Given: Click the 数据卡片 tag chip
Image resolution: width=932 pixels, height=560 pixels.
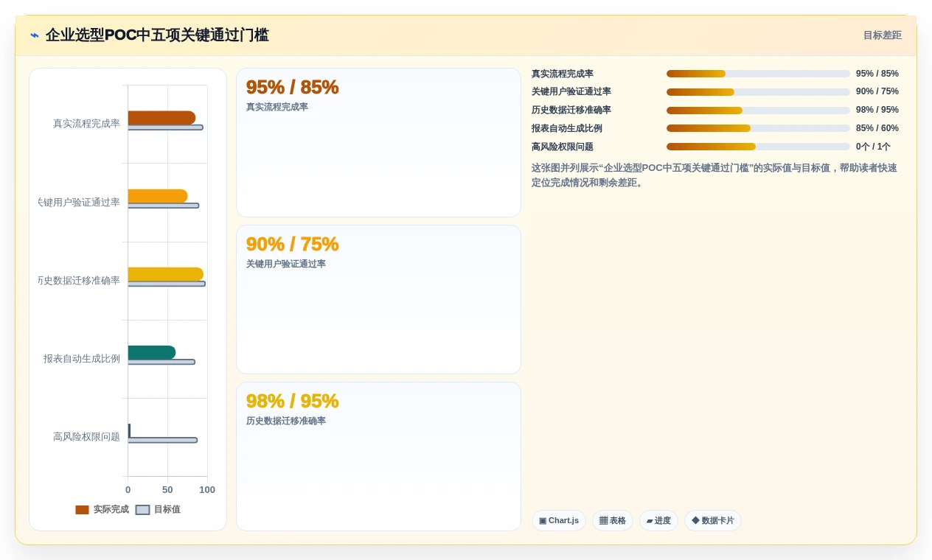Looking at the screenshot, I should point(713,521).
